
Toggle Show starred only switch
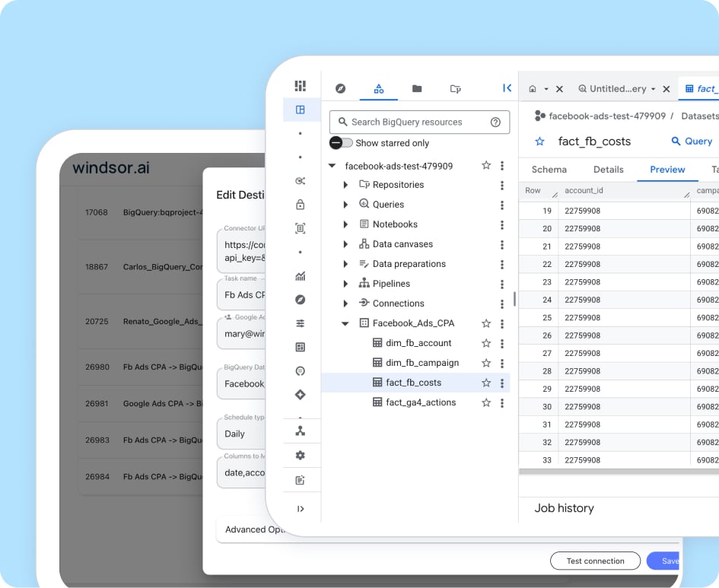click(341, 143)
